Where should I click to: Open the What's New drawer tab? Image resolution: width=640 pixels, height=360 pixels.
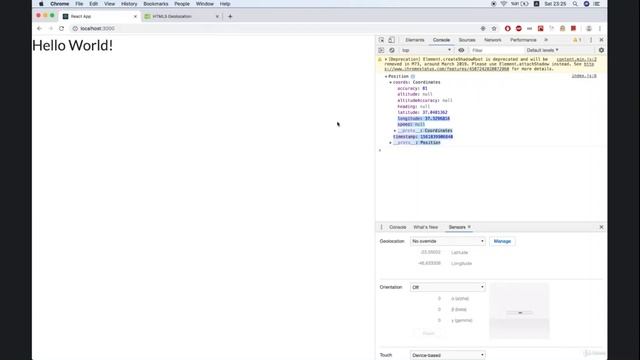pos(426,227)
